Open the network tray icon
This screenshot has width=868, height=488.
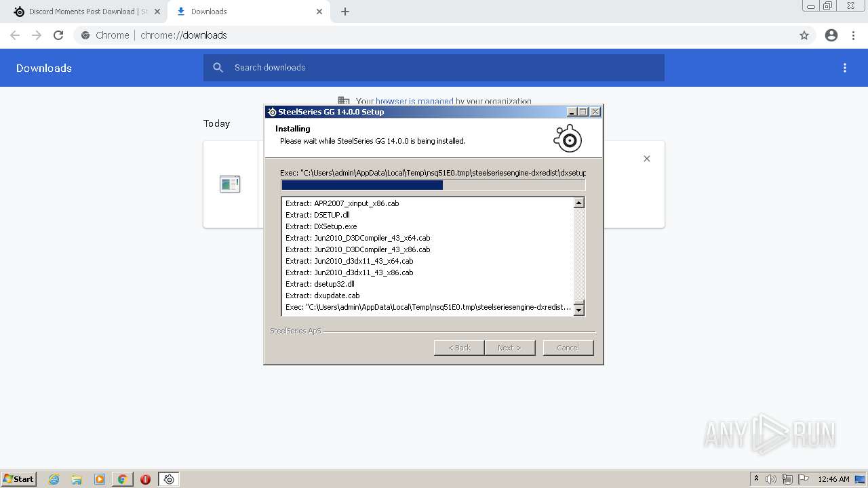tap(787, 479)
